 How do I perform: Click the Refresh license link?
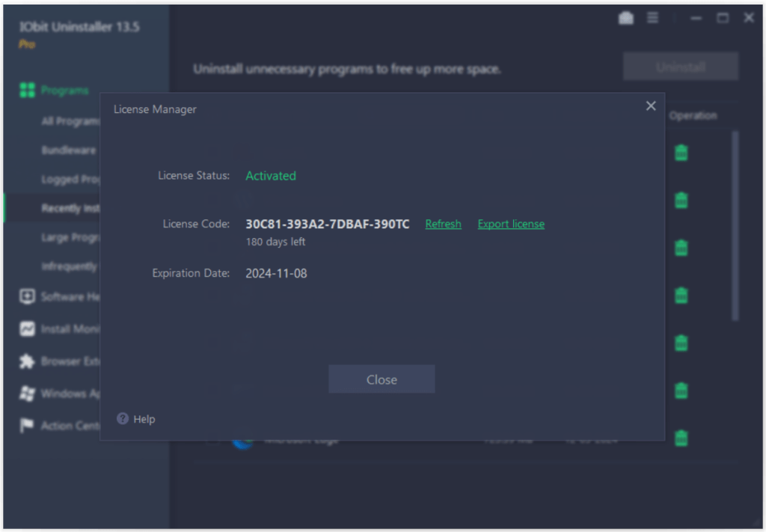[x=443, y=224]
